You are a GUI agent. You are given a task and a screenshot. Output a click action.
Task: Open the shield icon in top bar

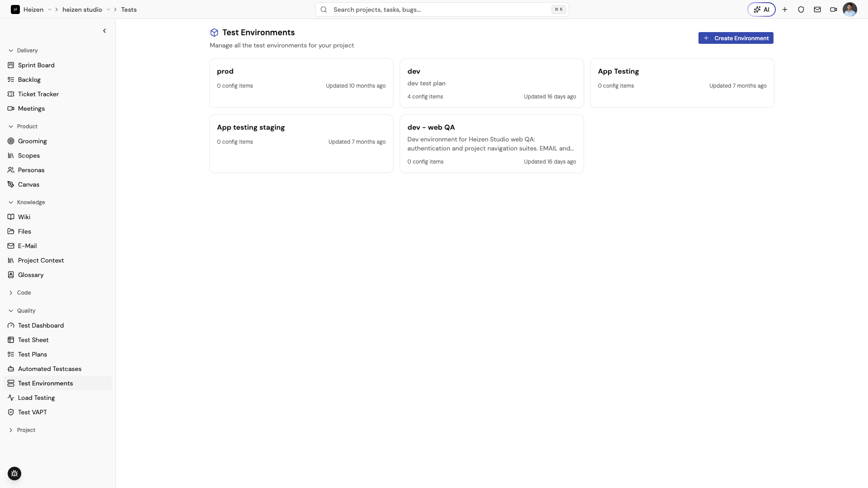point(801,9)
